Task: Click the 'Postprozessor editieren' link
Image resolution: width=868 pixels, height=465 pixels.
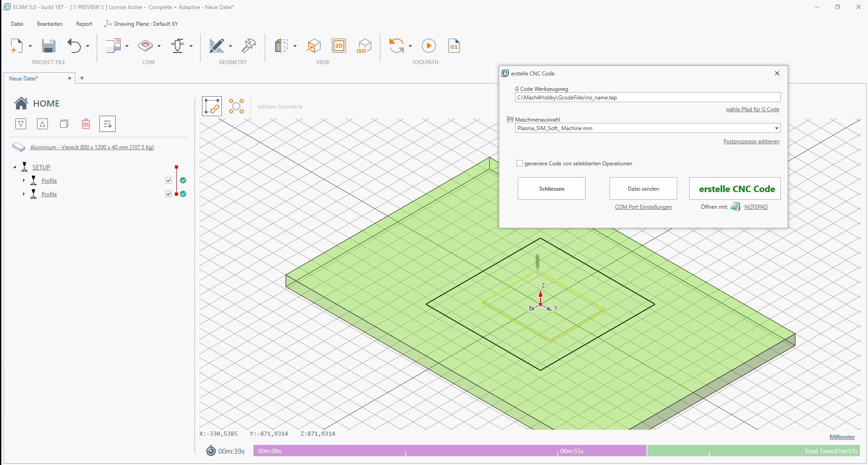Action: [x=751, y=141]
